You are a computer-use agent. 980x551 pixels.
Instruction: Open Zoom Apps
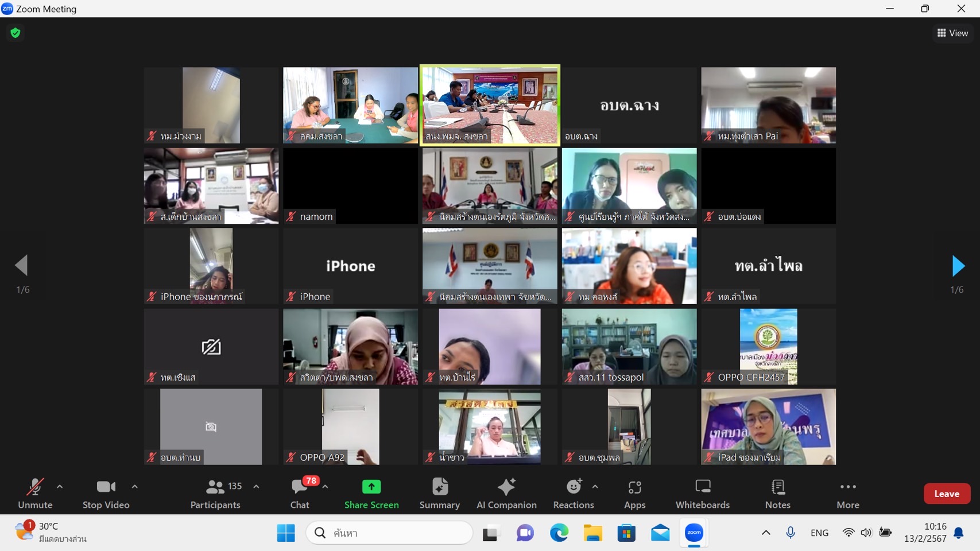click(634, 494)
